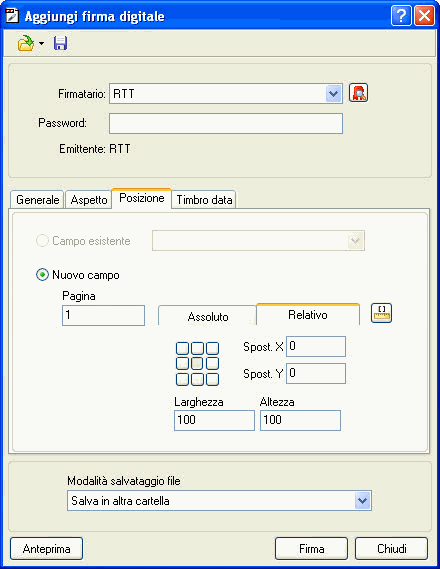Select the top-right anchor position square
440x569 pixels.
(x=213, y=348)
